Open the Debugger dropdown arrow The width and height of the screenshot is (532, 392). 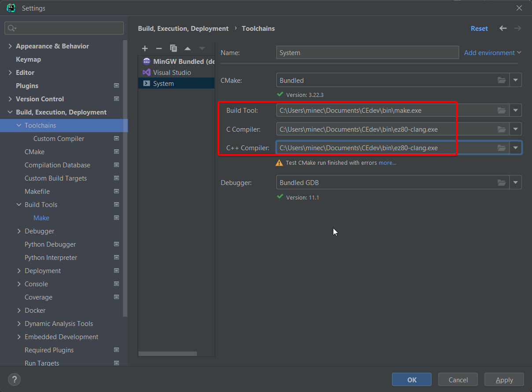(x=516, y=182)
